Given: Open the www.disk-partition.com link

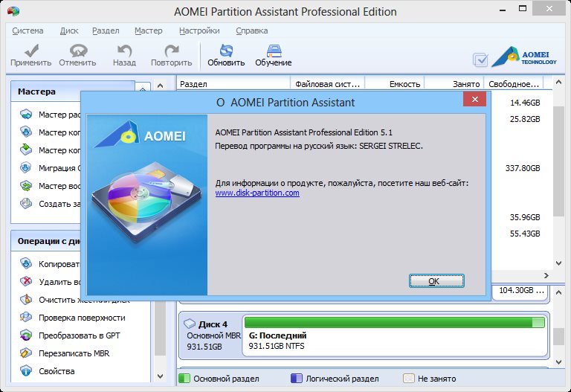Looking at the screenshot, I should (x=257, y=193).
